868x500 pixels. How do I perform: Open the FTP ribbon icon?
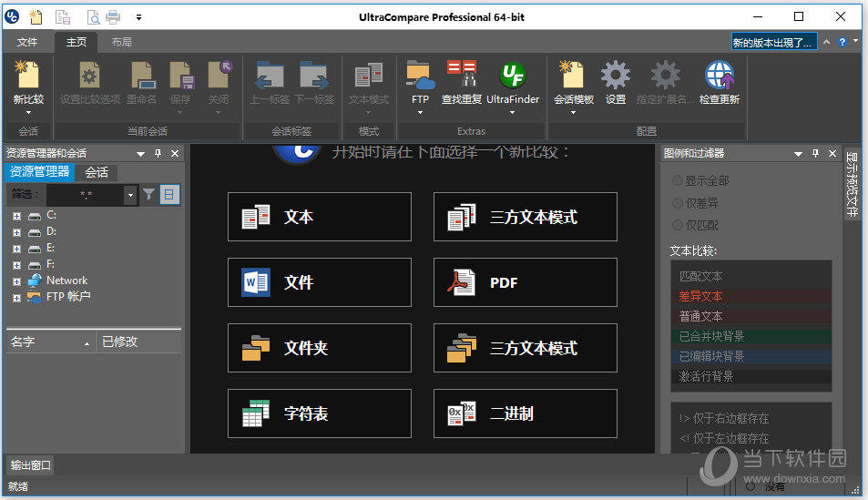(x=420, y=76)
